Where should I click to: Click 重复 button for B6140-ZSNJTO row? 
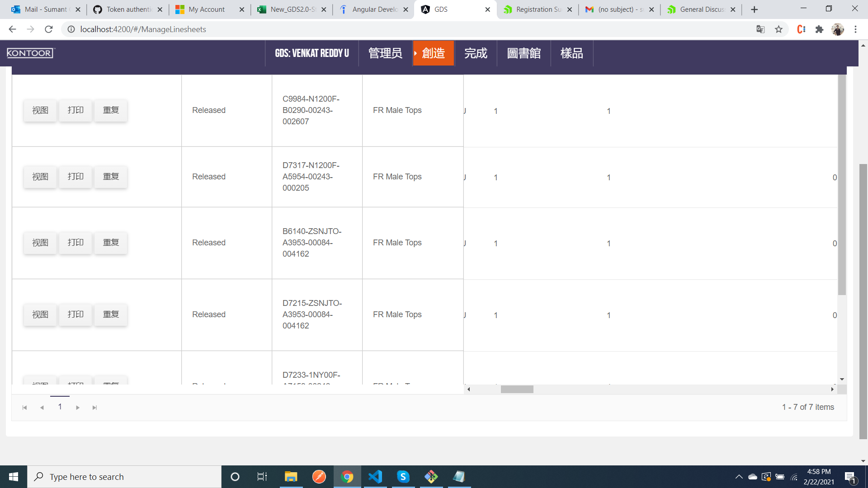111,243
